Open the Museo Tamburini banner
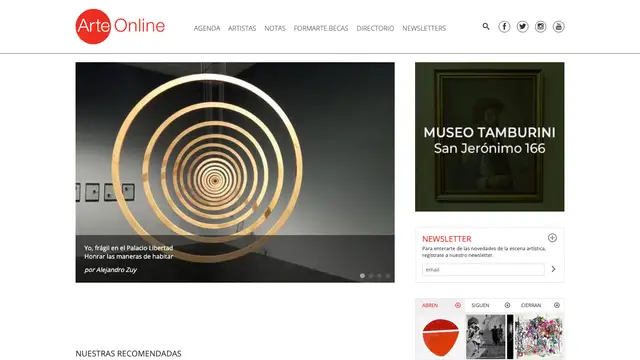This screenshot has height=360, width=640. point(489,137)
